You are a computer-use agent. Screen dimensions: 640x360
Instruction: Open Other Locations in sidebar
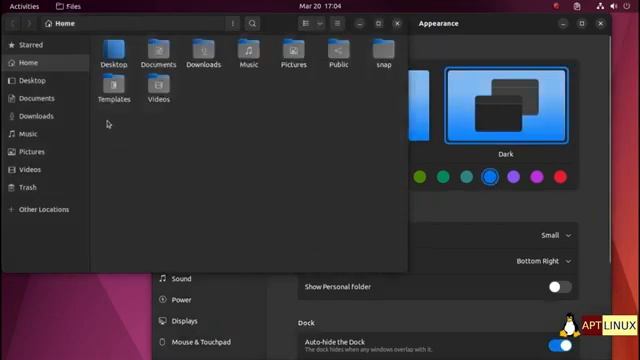coord(46,209)
